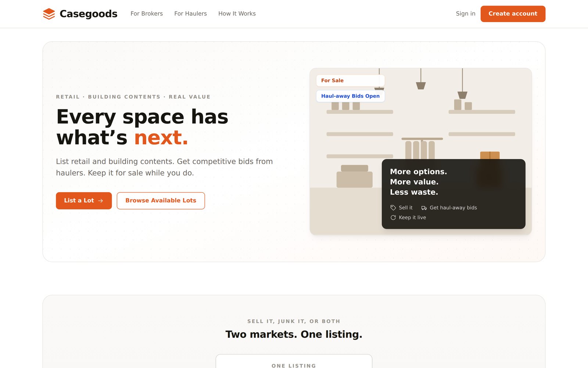The width and height of the screenshot is (588, 368).
Task: Click the 'Get haul-away bids' text
Action: 453,208
